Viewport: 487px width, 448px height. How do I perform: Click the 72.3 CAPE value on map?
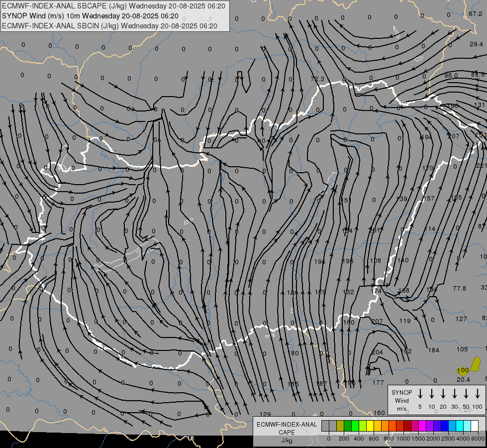317,79
